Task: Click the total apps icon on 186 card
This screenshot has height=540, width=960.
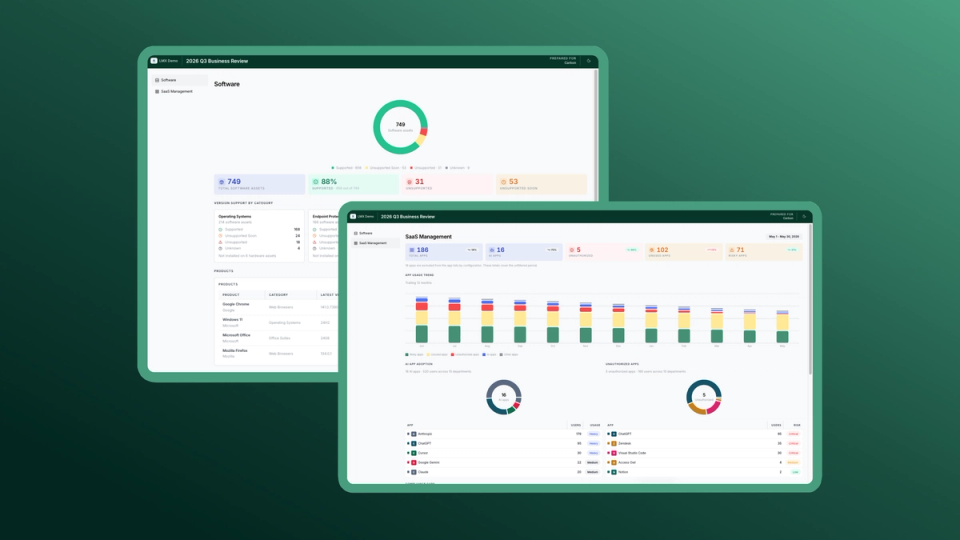Action: 412,250
